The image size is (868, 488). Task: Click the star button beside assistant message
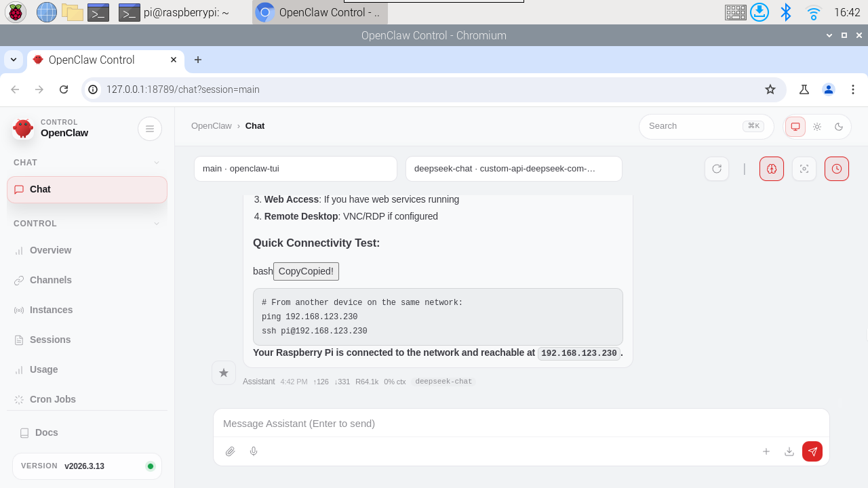pyautogui.click(x=224, y=373)
